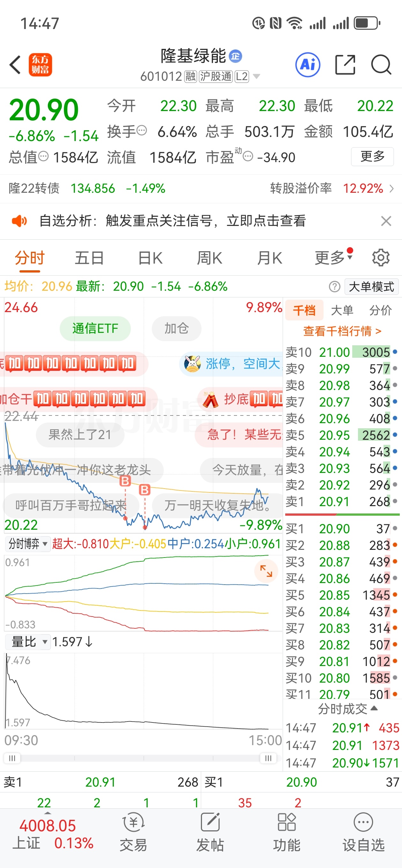Select the 分时 chart tab
The image size is (402, 868).
click(x=30, y=258)
